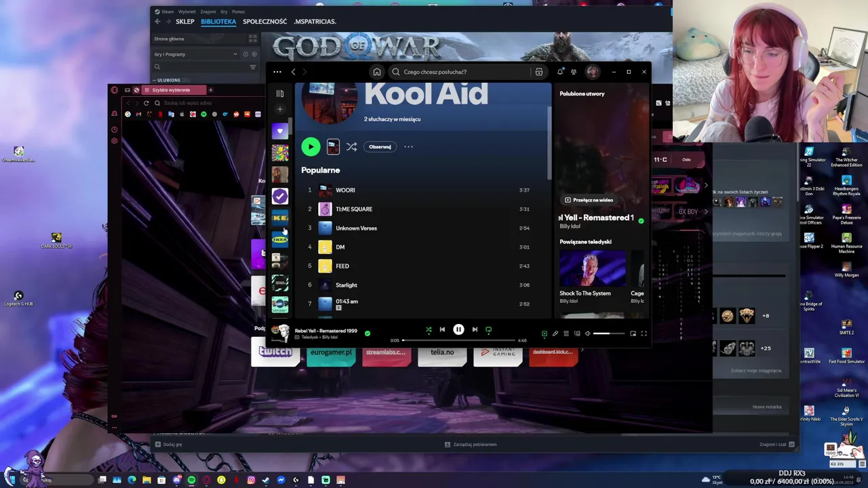
Task: Open the Spotify three-dot app menu
Action: coord(277,72)
